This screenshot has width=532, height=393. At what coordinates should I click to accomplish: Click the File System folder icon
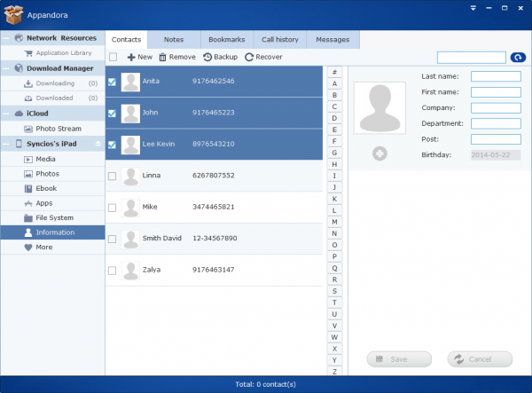(x=28, y=218)
